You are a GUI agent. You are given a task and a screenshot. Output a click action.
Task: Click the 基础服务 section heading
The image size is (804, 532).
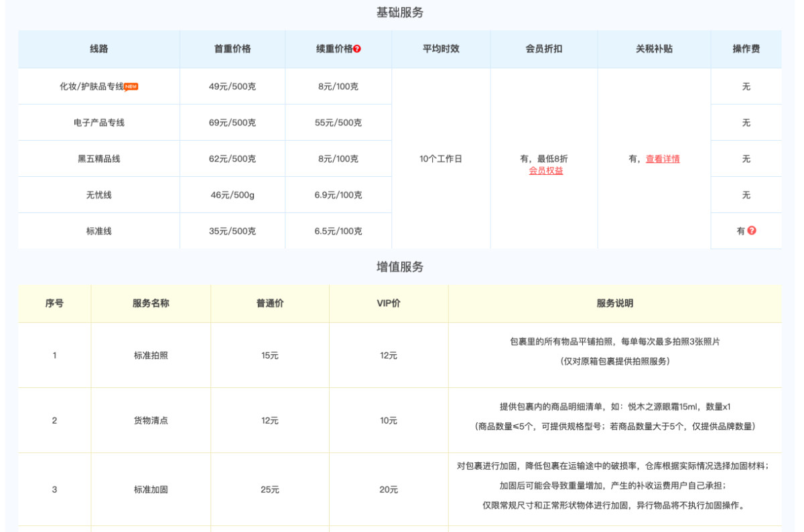pyautogui.click(x=400, y=12)
